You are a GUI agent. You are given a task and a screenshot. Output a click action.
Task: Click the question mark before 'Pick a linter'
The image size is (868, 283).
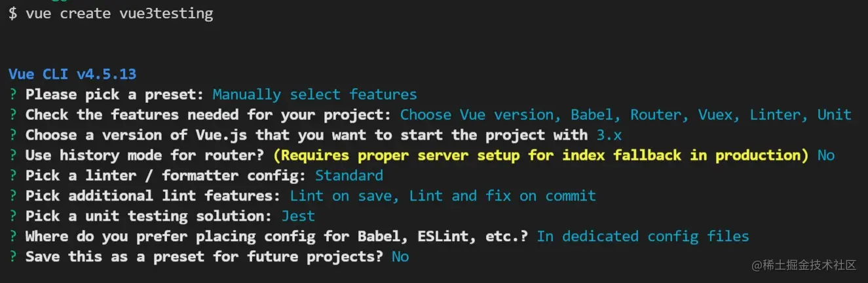click(13, 176)
